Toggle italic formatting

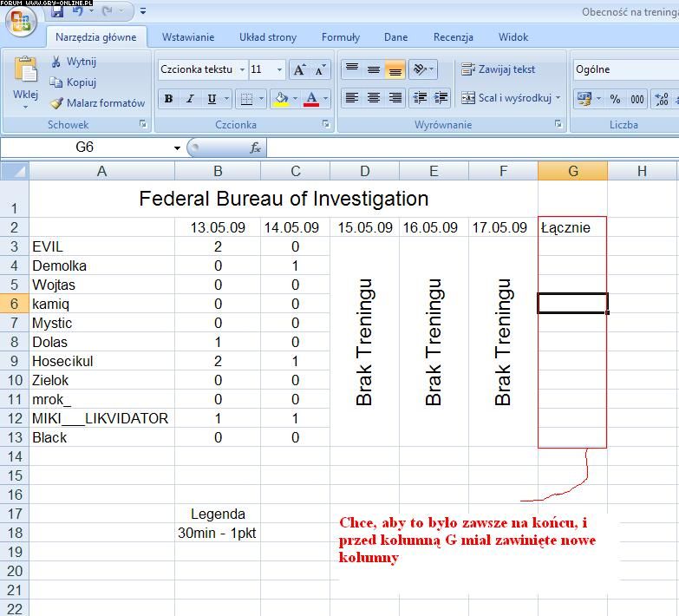click(190, 99)
